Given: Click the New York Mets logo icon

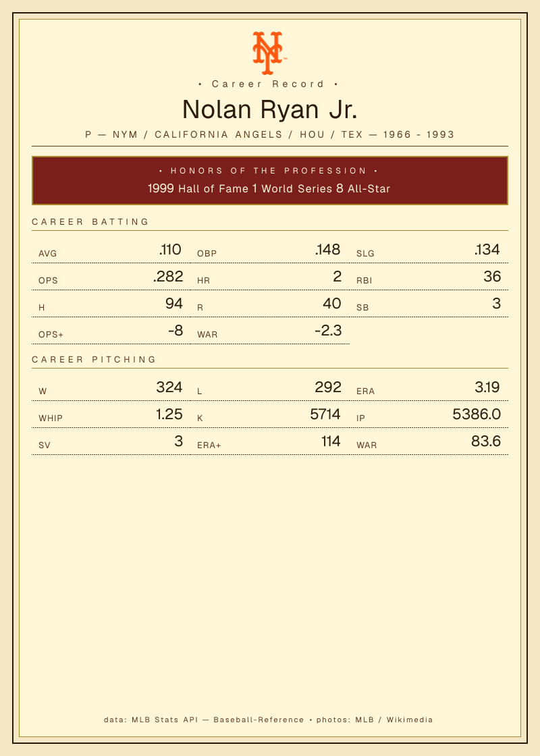Looking at the screenshot, I should [269, 53].
